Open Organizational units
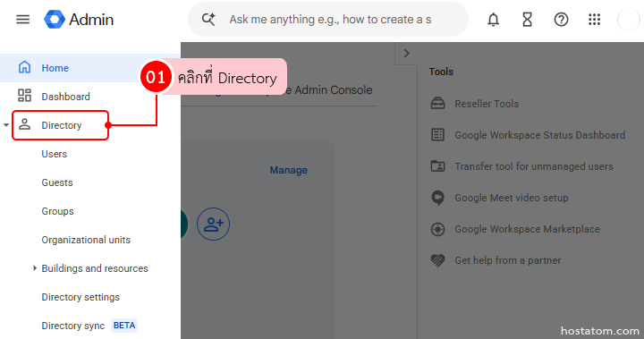This screenshot has height=339, width=644. pos(86,240)
